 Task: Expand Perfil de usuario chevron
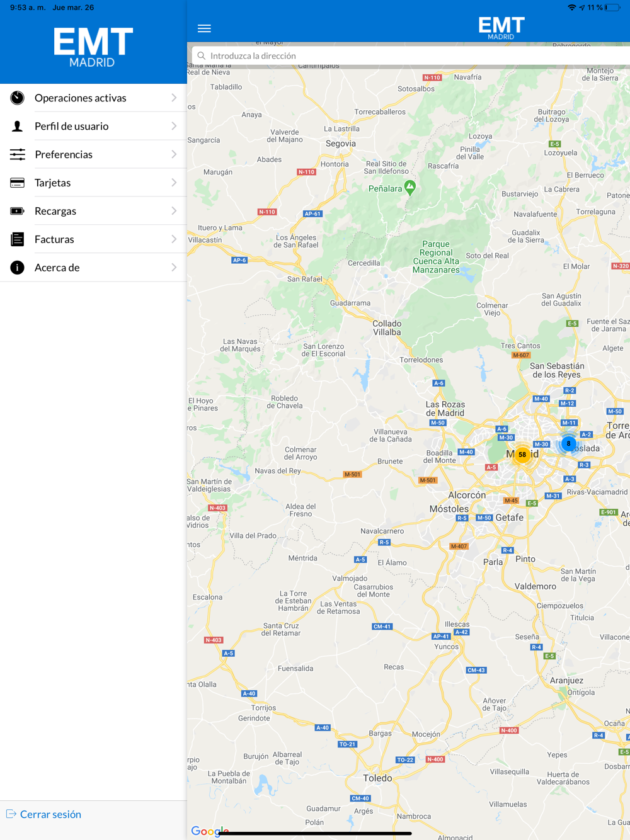pos(174,126)
